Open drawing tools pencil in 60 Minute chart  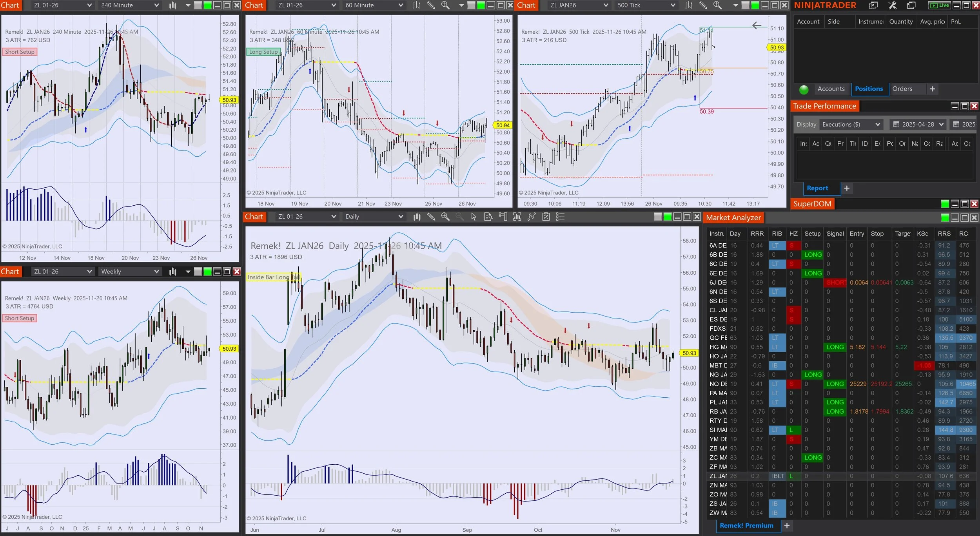[x=431, y=5]
